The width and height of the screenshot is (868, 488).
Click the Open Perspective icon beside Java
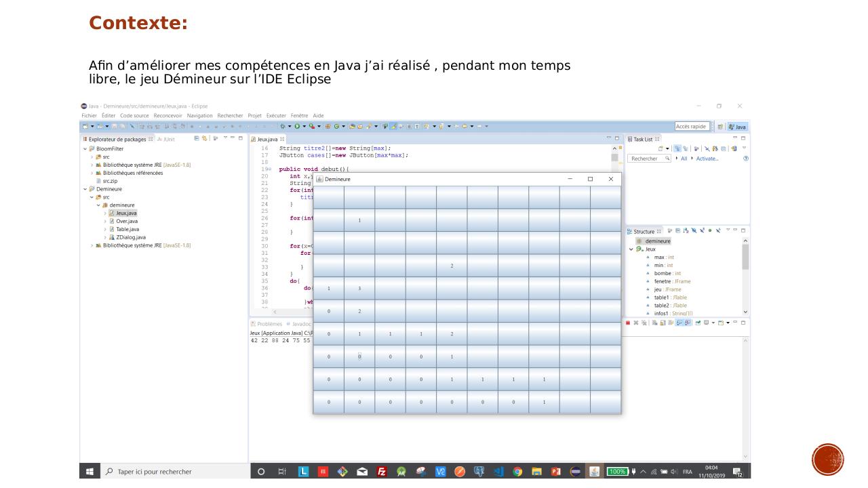719,127
